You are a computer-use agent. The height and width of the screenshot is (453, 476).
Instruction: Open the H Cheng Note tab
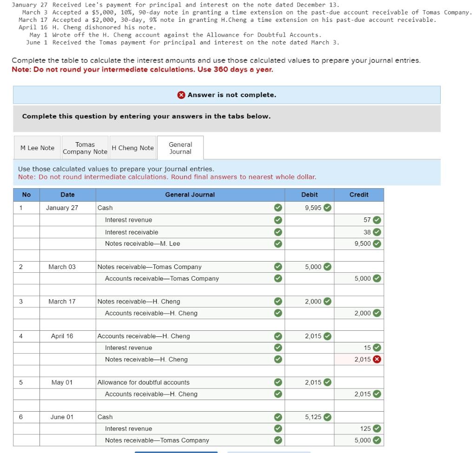pos(132,148)
